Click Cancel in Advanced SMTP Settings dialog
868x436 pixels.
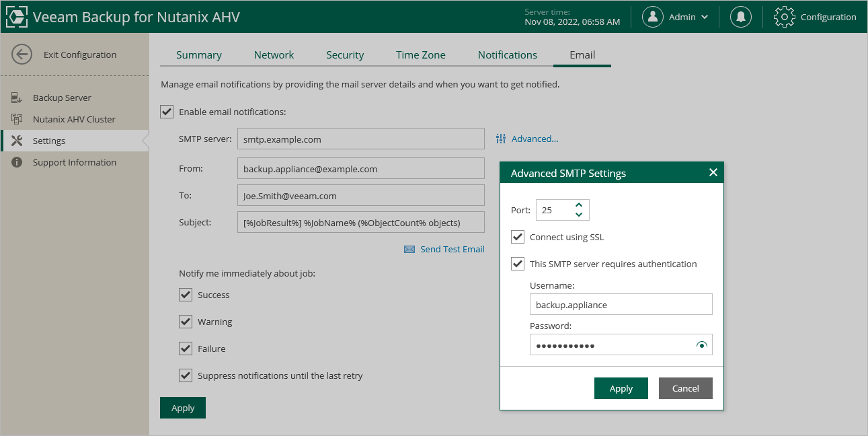(686, 388)
